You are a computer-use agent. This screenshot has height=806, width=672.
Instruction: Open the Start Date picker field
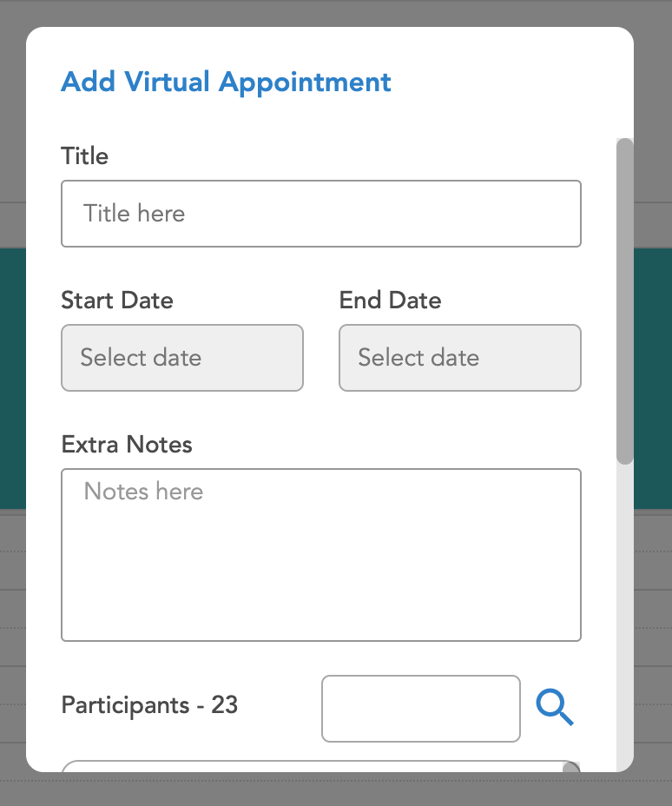click(x=182, y=358)
